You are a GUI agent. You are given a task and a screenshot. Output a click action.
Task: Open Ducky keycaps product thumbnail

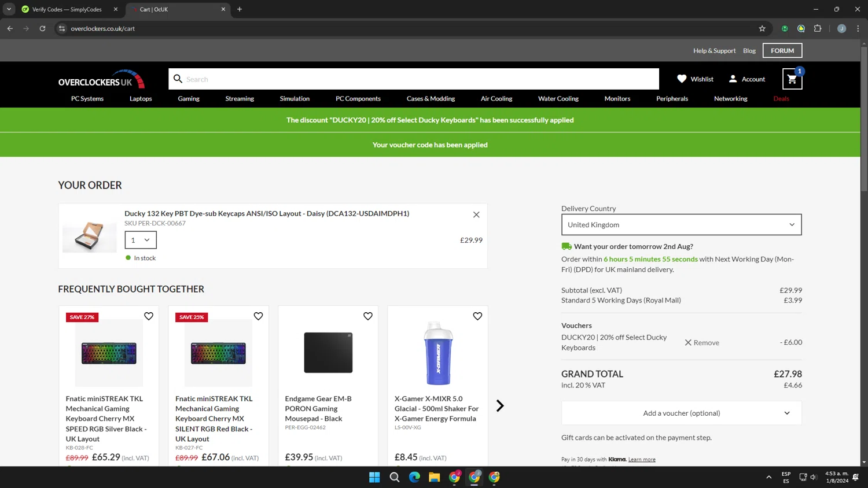tap(90, 236)
